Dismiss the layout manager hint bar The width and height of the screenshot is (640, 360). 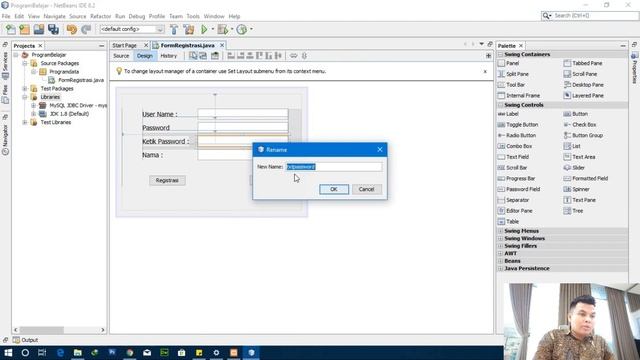(x=485, y=71)
